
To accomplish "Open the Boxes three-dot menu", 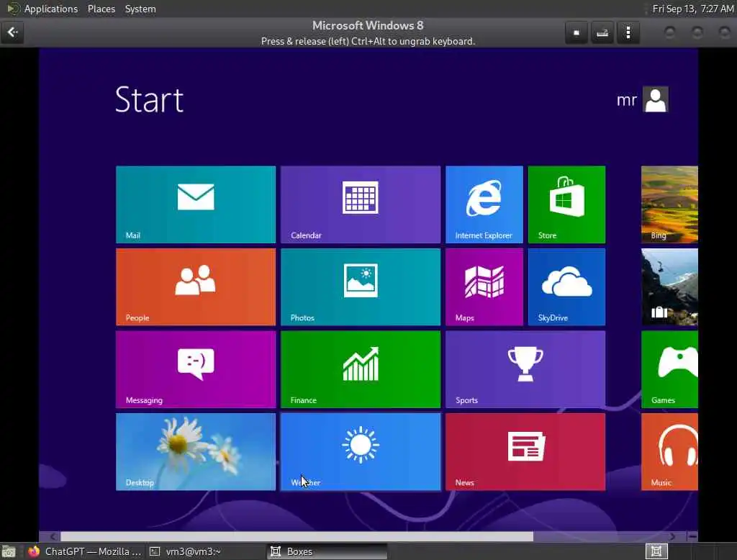I will click(628, 32).
